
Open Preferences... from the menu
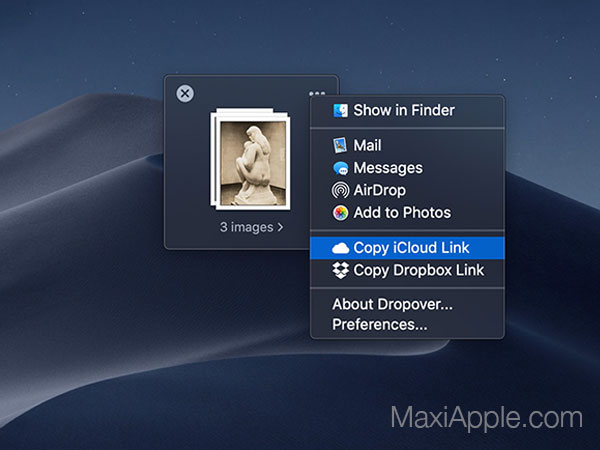coord(407,325)
